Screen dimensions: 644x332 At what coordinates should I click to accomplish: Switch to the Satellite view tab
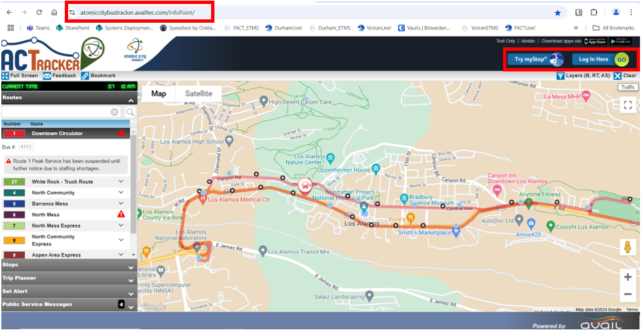click(198, 94)
